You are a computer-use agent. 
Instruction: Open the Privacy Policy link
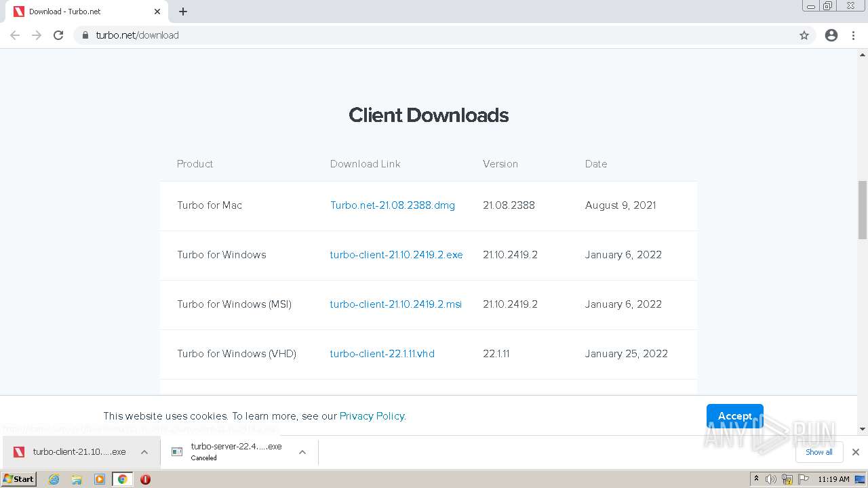[372, 416]
